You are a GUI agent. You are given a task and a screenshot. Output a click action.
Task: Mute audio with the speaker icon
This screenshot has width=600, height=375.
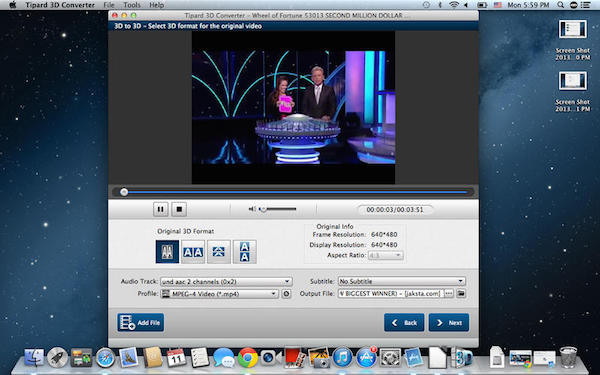pos(252,209)
